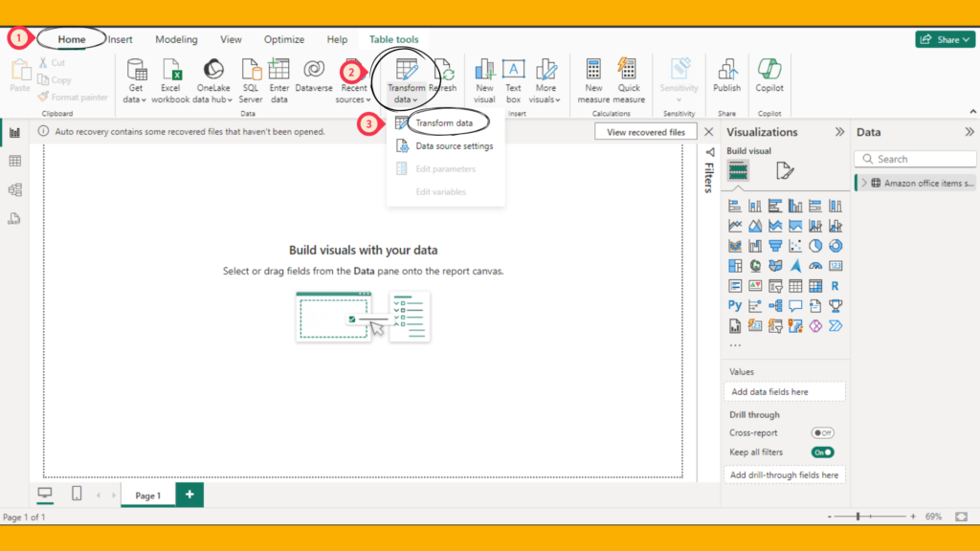Select the pie chart visual
This screenshot has width=980, height=551.
pyautogui.click(x=815, y=246)
